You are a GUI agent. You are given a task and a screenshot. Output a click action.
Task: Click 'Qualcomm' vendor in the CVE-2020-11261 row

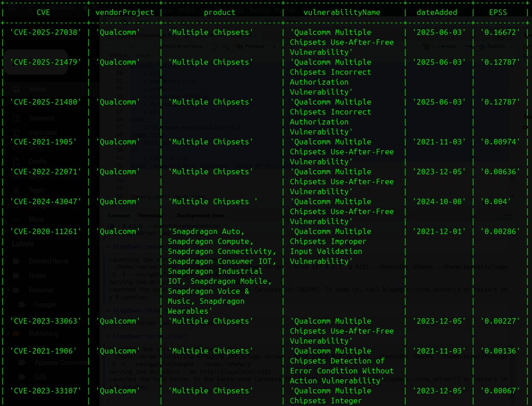(118, 232)
